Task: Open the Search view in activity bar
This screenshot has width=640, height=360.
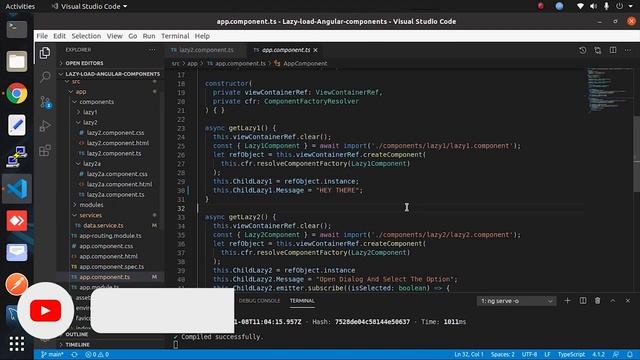Action: coord(45,77)
